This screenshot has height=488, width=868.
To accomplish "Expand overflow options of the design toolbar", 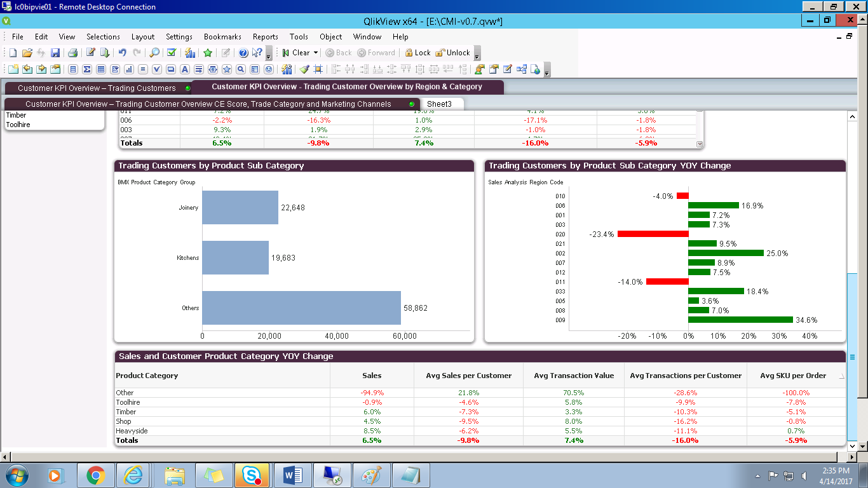I will 547,70.
